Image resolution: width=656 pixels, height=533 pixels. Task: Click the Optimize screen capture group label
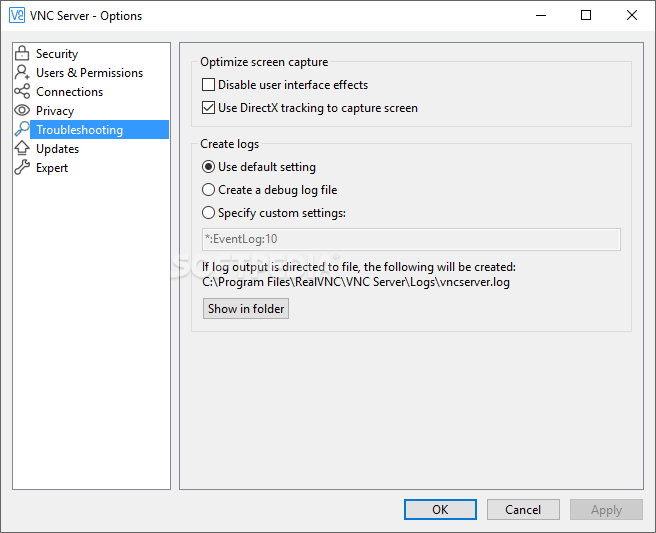(x=264, y=62)
